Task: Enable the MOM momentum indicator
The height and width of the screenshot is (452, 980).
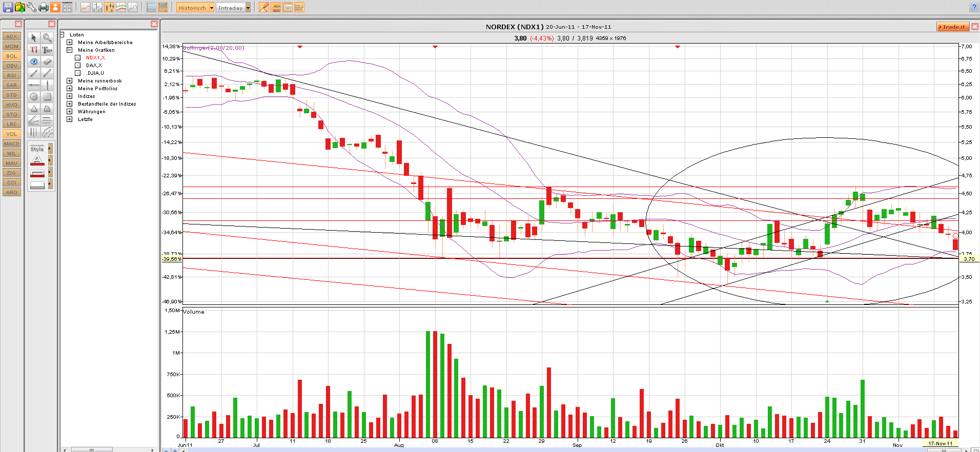Action: (x=12, y=46)
